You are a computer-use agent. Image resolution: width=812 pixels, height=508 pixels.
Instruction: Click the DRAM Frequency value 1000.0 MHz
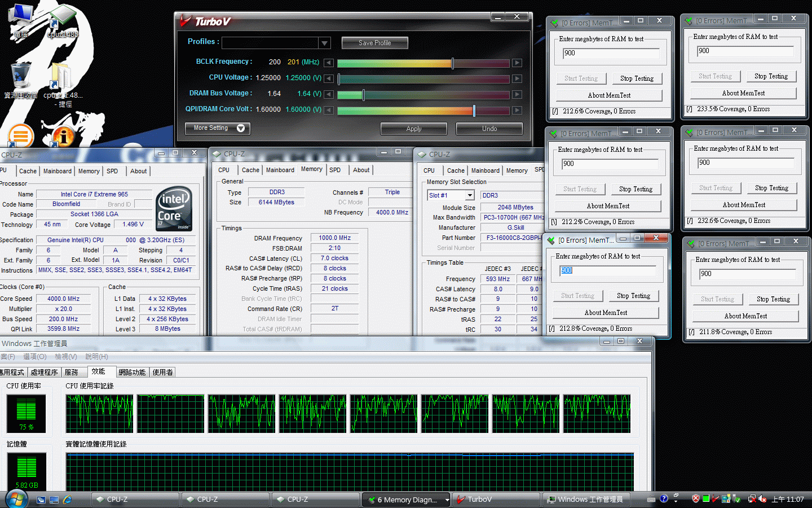click(x=334, y=238)
